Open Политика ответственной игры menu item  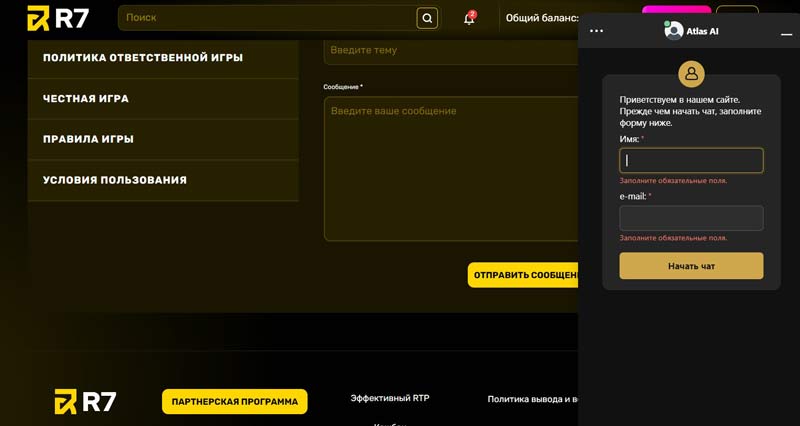pyautogui.click(x=143, y=58)
